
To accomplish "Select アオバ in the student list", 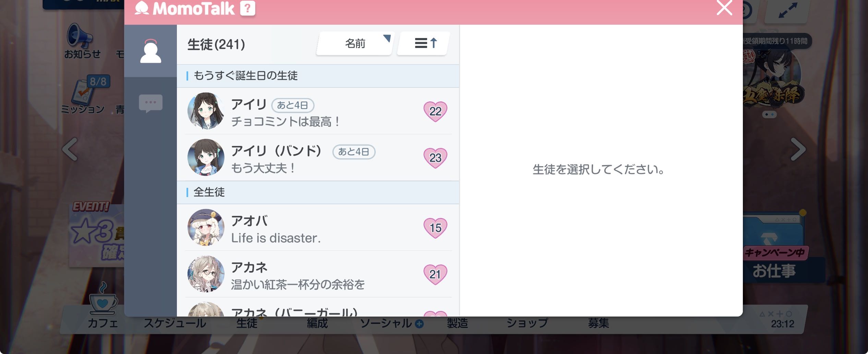I will (x=318, y=228).
